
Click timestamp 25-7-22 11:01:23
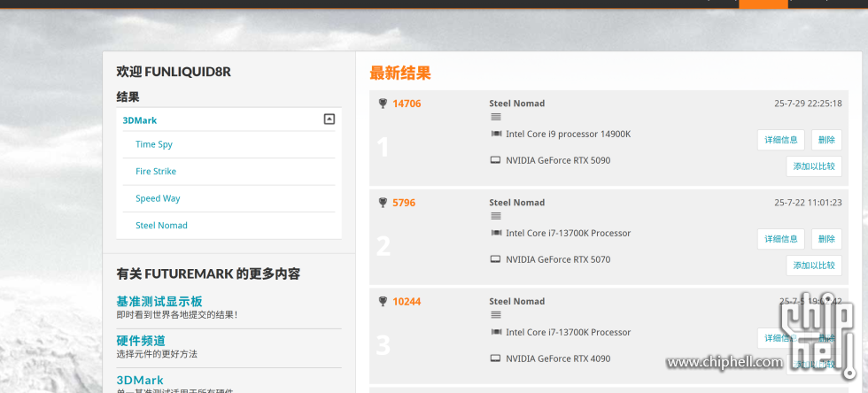point(808,203)
